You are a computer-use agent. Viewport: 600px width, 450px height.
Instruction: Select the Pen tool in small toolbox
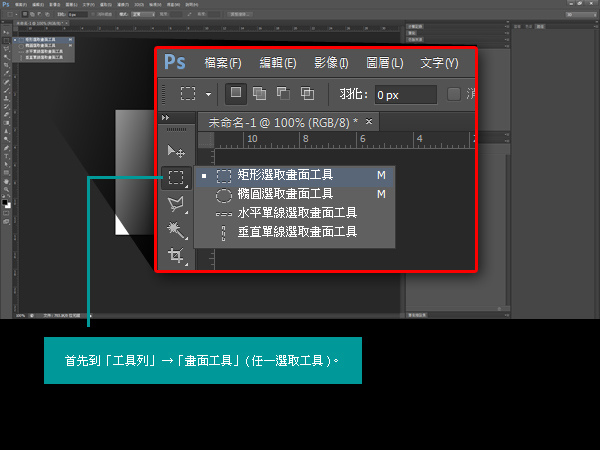click(6, 148)
